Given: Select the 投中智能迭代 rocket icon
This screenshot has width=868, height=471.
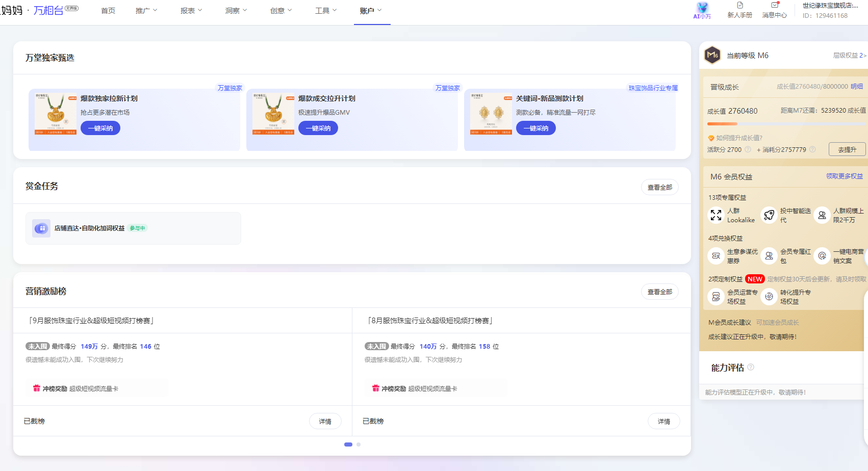Looking at the screenshot, I should tap(769, 215).
